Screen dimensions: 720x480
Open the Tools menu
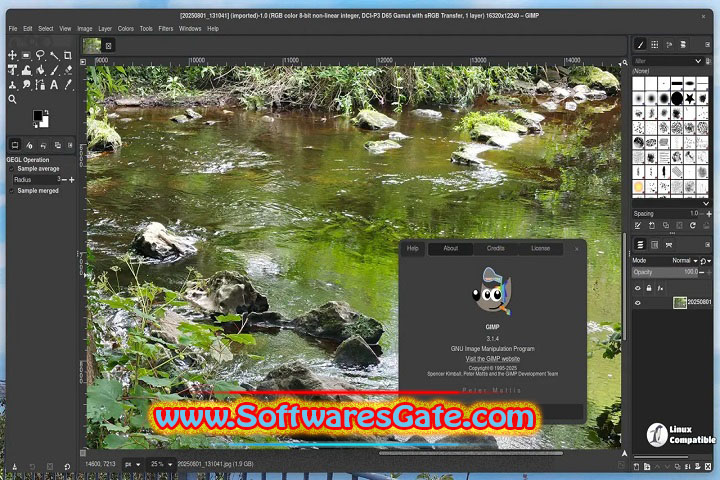tap(146, 28)
